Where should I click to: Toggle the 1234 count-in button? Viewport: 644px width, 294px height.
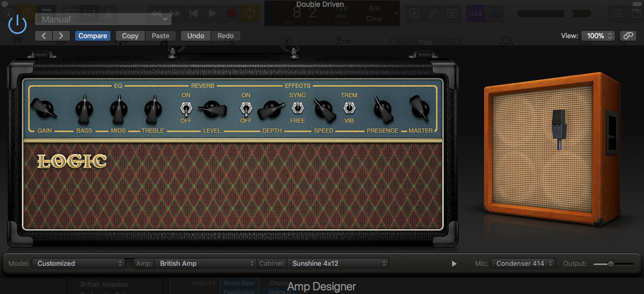click(475, 14)
